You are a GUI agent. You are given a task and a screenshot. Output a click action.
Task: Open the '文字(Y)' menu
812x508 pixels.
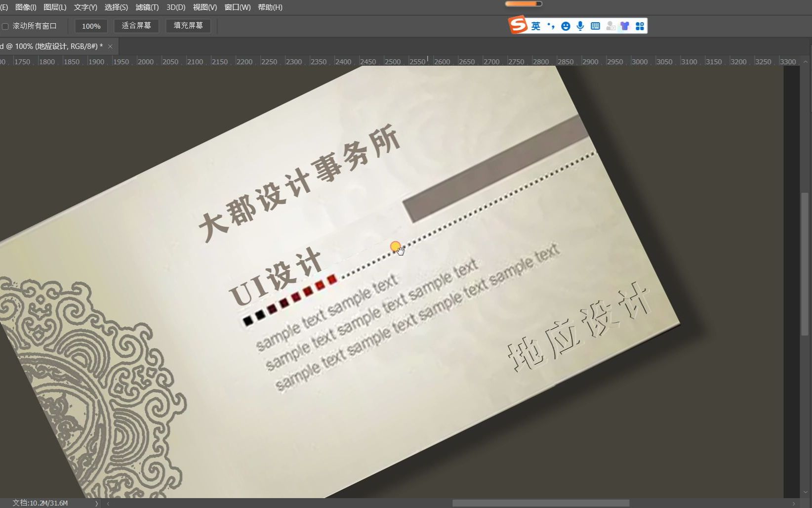tap(85, 7)
